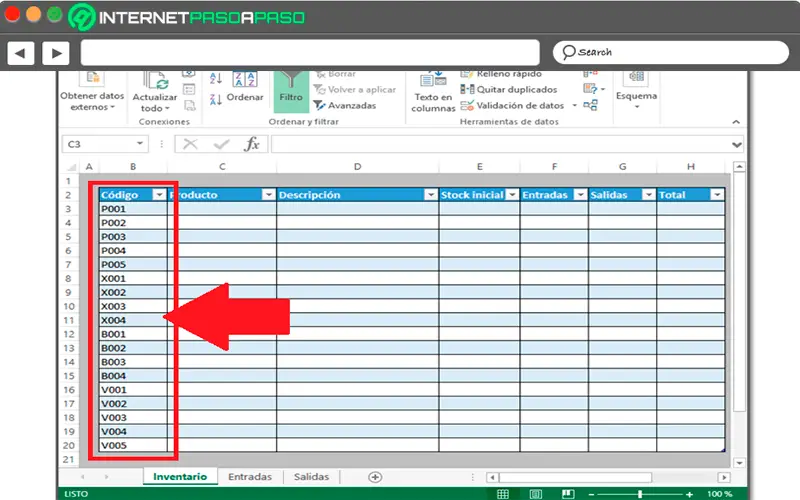Viewport: 800px width, 500px height.
Task: Click 100 % zoom level
Action: pos(719,494)
